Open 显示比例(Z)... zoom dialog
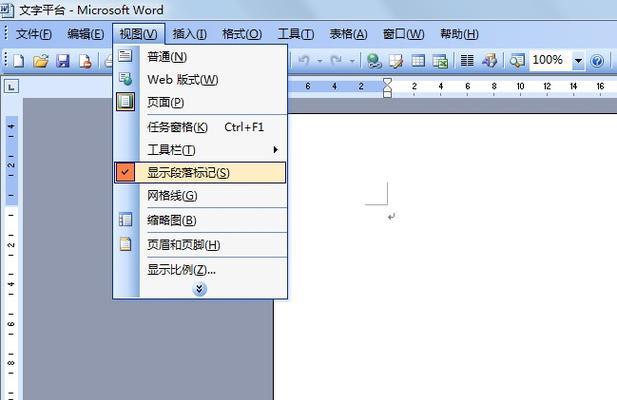617x400 pixels. click(200, 270)
